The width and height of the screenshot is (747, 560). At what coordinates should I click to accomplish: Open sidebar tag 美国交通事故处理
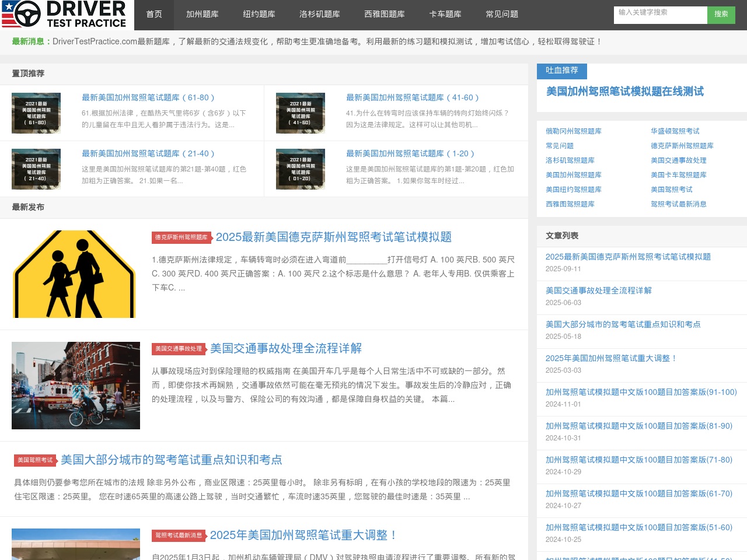679,160
